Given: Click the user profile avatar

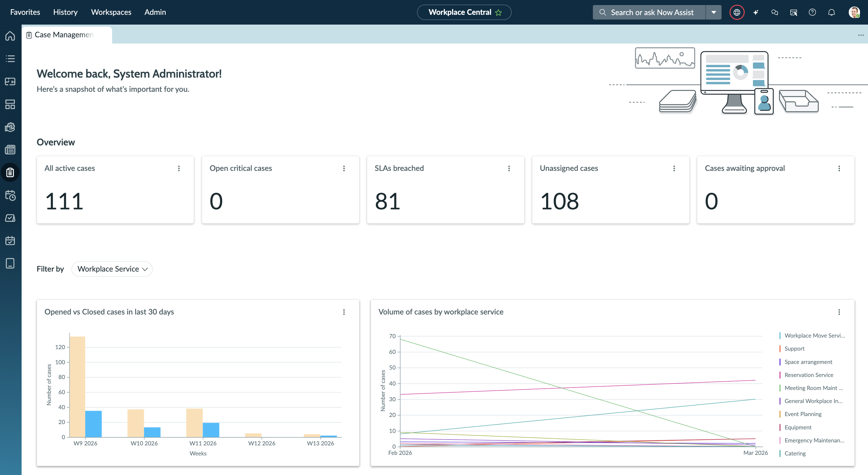Looking at the screenshot, I should pos(854,12).
